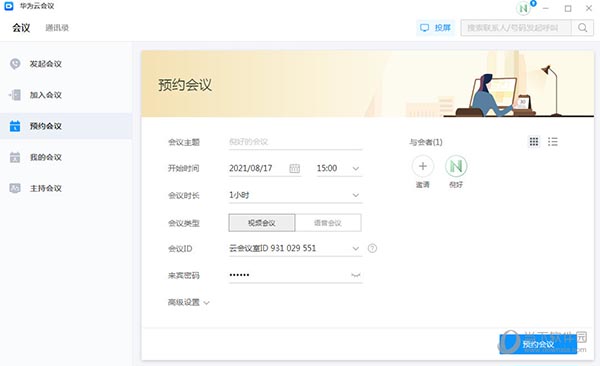Image resolution: width=600 pixels, height=366 pixels.
Task: Click the search contacts input field
Action: point(516,28)
